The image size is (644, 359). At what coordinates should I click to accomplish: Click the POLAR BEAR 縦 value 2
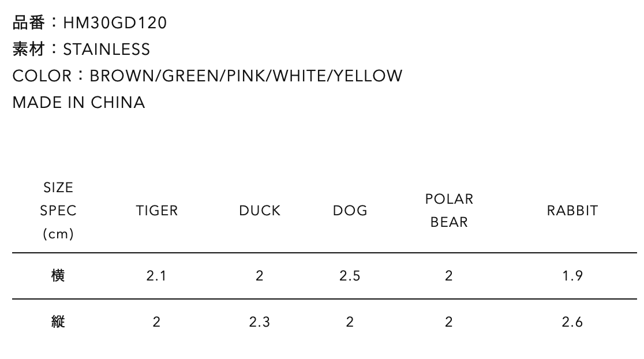(449, 322)
